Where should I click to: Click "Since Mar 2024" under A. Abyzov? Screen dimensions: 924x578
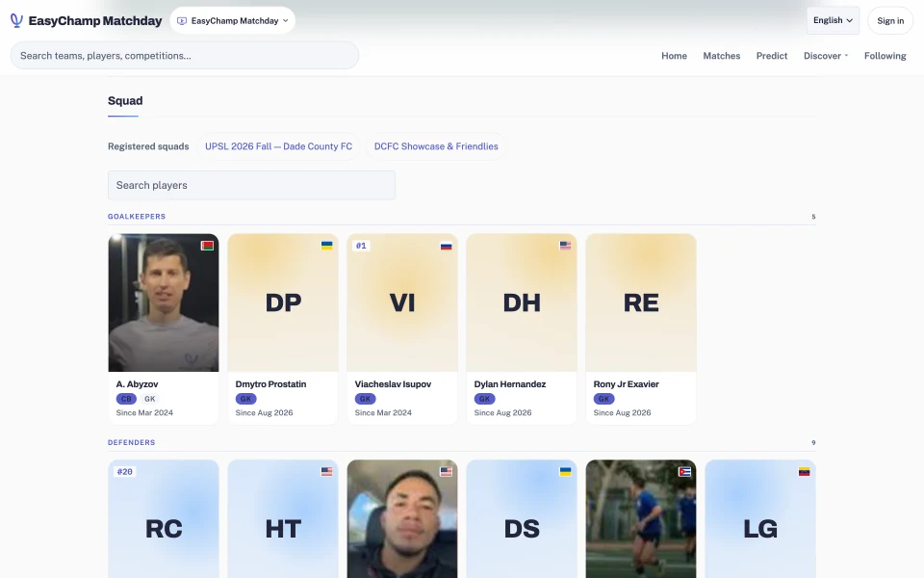144,413
